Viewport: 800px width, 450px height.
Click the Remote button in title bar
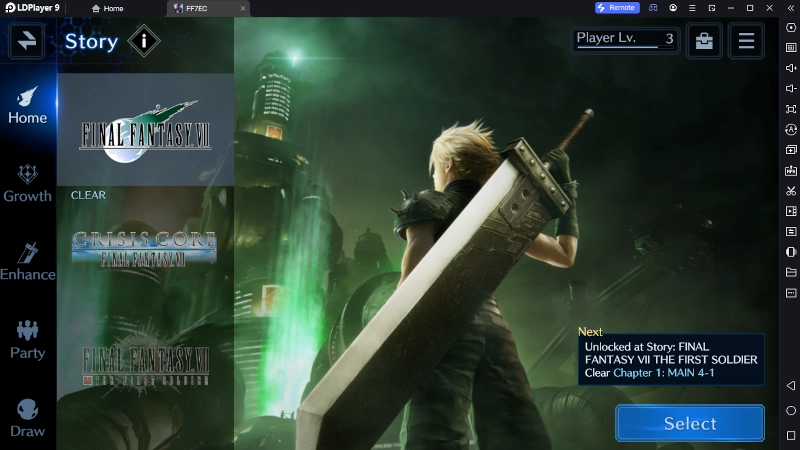(617, 8)
